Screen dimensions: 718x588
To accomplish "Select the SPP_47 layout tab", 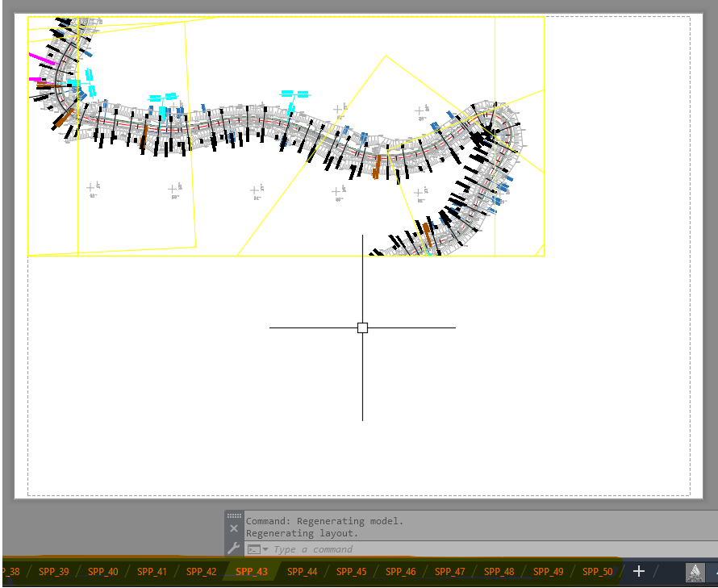I will 449,572.
